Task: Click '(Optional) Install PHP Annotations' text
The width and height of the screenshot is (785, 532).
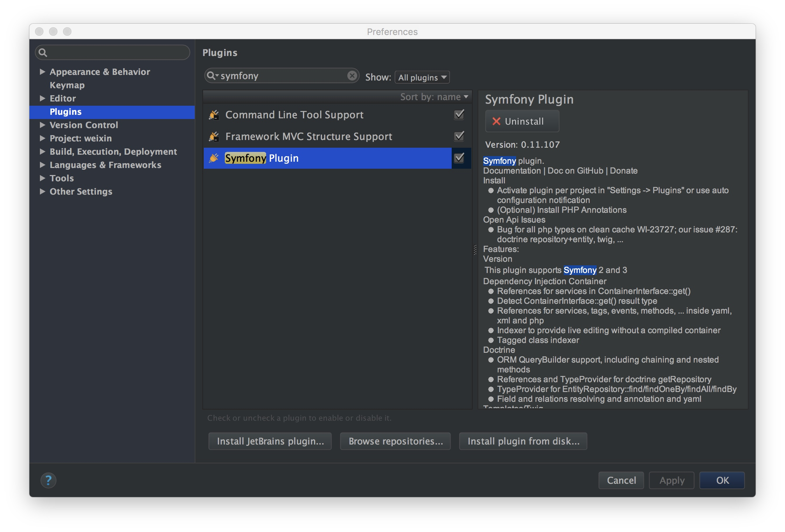Action: pyautogui.click(x=562, y=210)
